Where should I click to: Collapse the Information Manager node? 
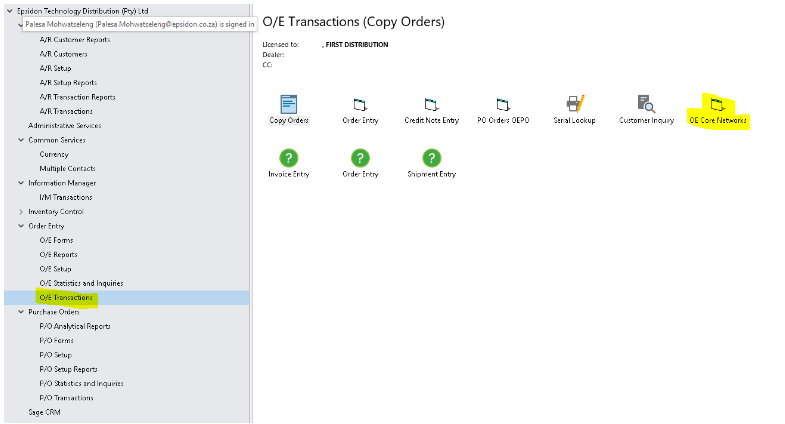pos(21,183)
